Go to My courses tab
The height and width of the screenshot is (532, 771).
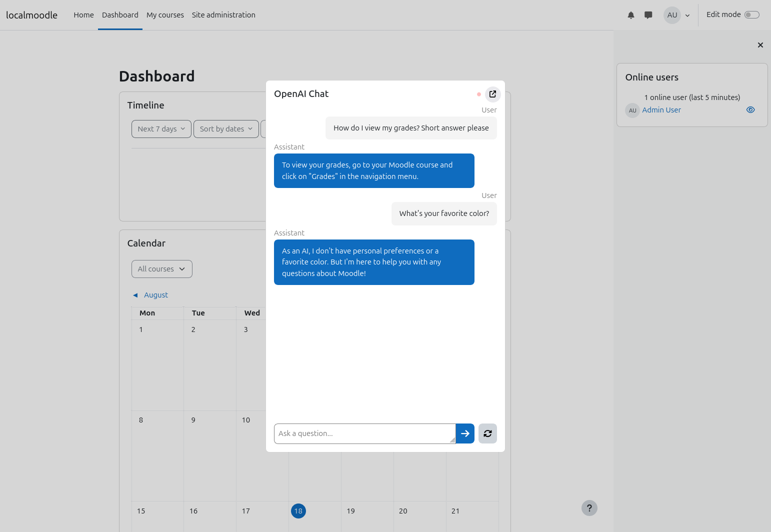click(165, 15)
